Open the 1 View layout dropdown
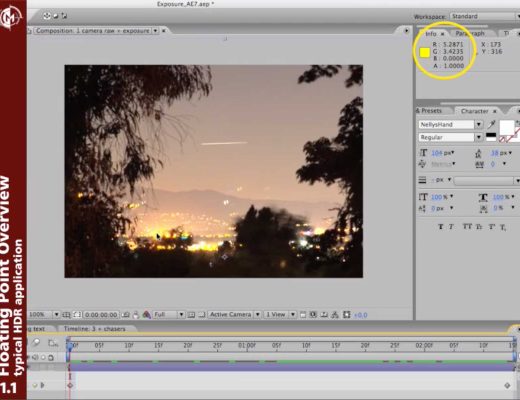This screenshot has height=400, width=520. 293,315
